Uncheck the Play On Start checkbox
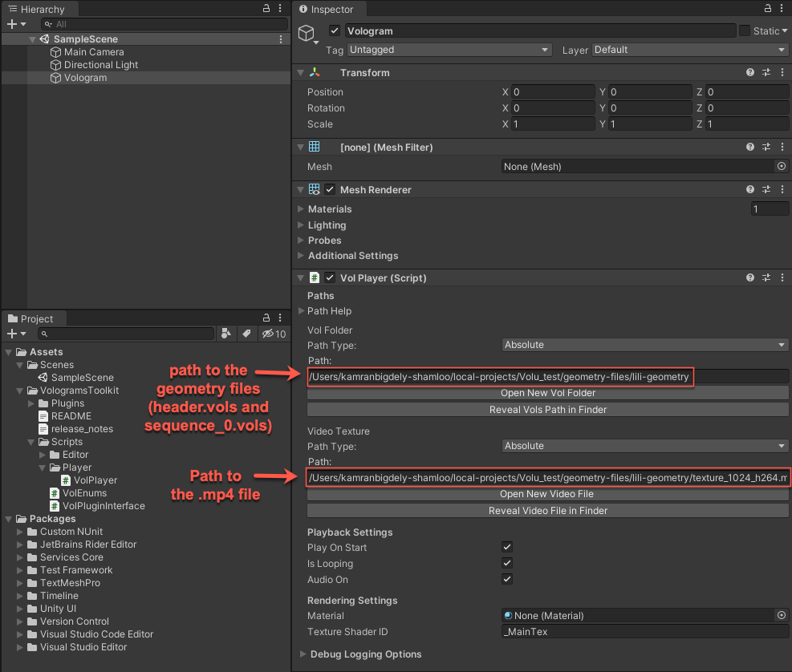 [x=507, y=548]
